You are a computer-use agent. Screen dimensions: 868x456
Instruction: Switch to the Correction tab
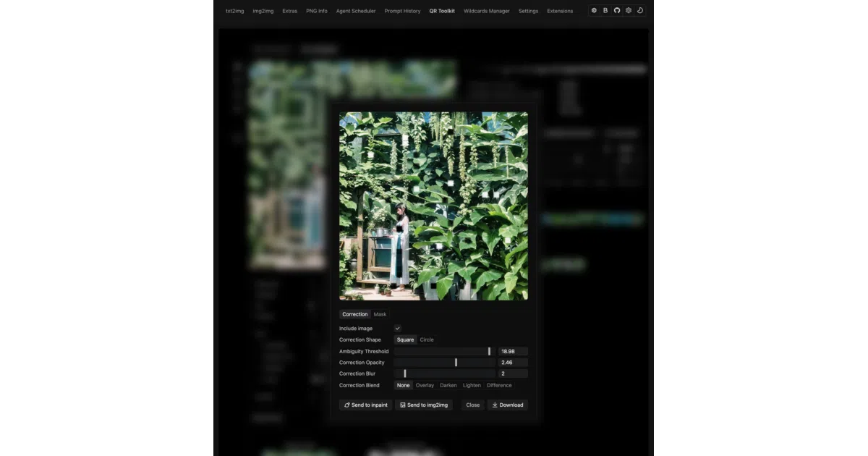(x=355, y=314)
